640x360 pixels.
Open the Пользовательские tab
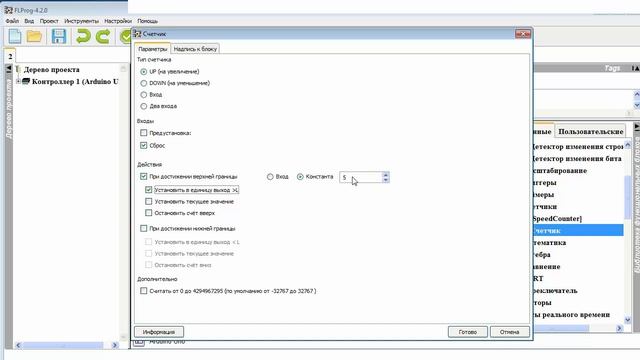(591, 131)
